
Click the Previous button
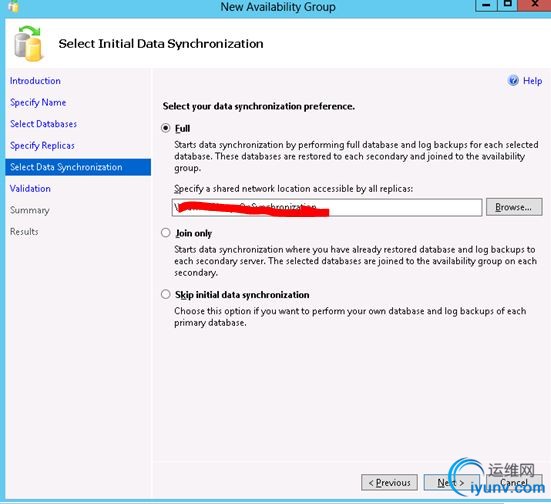coord(389,483)
